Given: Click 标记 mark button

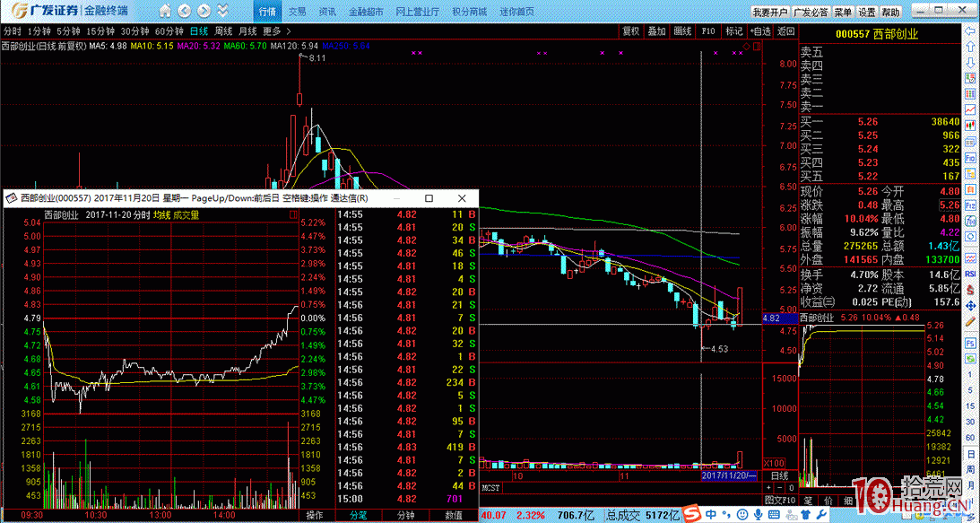Looking at the screenshot, I should coord(734,31).
